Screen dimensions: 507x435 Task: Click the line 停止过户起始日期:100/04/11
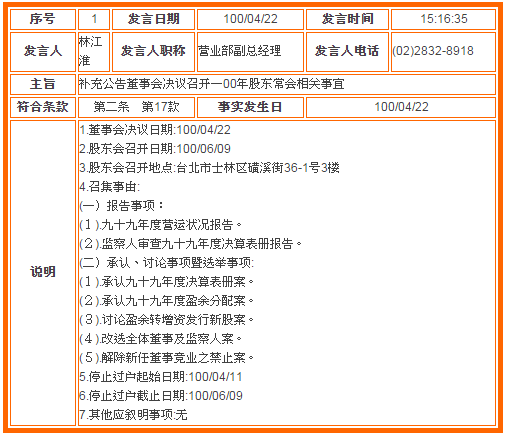pos(161,377)
